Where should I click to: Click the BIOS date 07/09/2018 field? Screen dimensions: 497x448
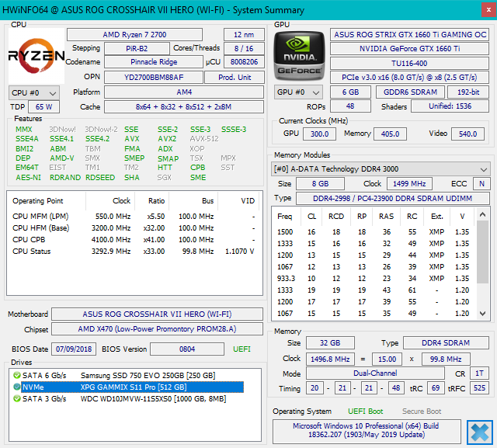[x=74, y=349]
